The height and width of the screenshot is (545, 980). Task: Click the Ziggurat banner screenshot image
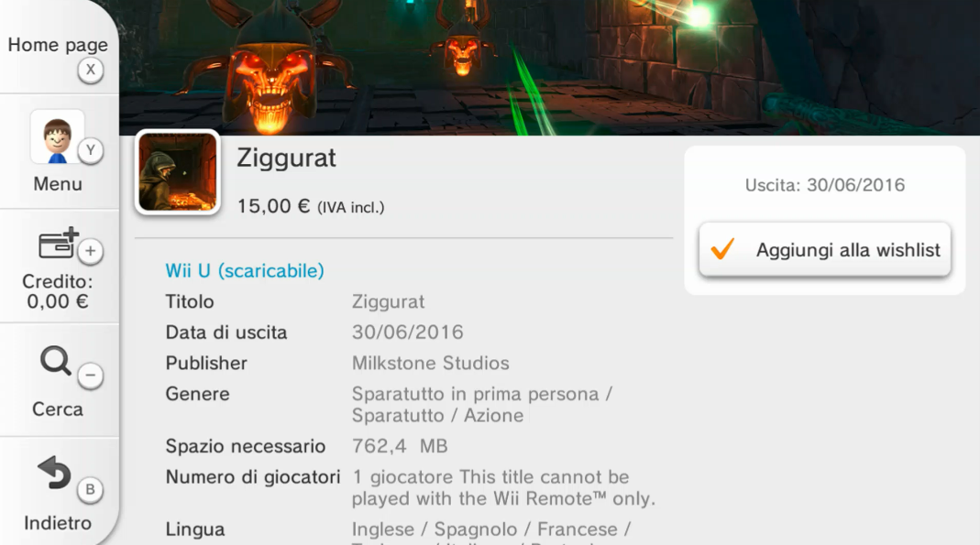(x=549, y=68)
